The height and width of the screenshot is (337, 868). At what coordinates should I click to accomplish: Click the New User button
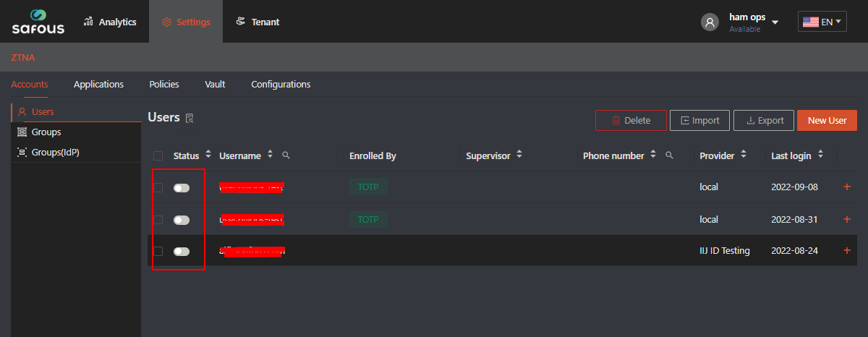click(x=827, y=121)
